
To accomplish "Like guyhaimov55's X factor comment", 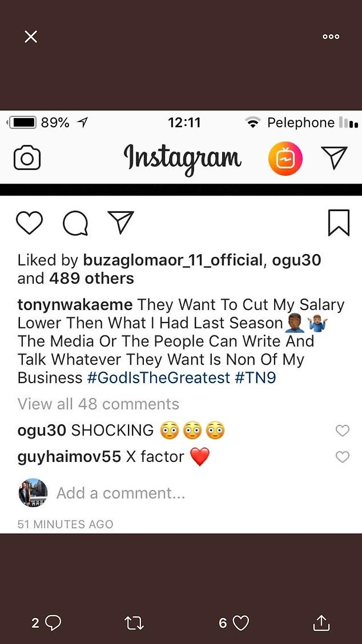I will 342,456.
